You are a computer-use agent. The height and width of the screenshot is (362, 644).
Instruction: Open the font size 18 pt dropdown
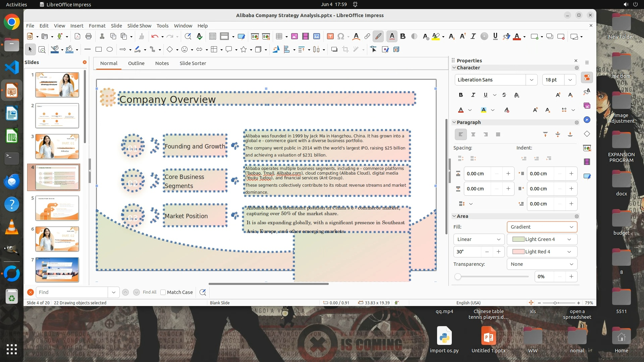570,80
